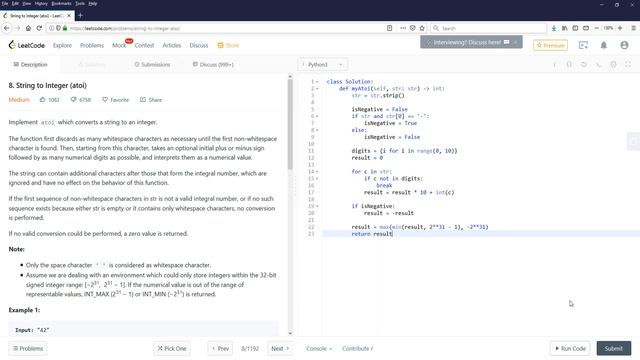Open page actions three-dots menu
640x360 pixels.
coord(403,28)
